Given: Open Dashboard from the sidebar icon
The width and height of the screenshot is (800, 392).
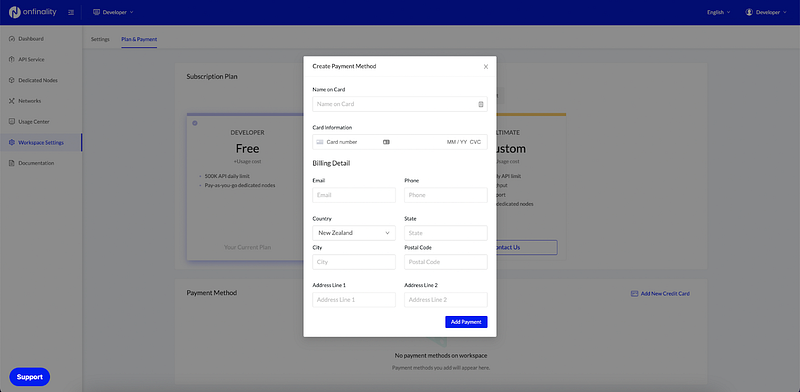Looking at the screenshot, I should (12, 39).
